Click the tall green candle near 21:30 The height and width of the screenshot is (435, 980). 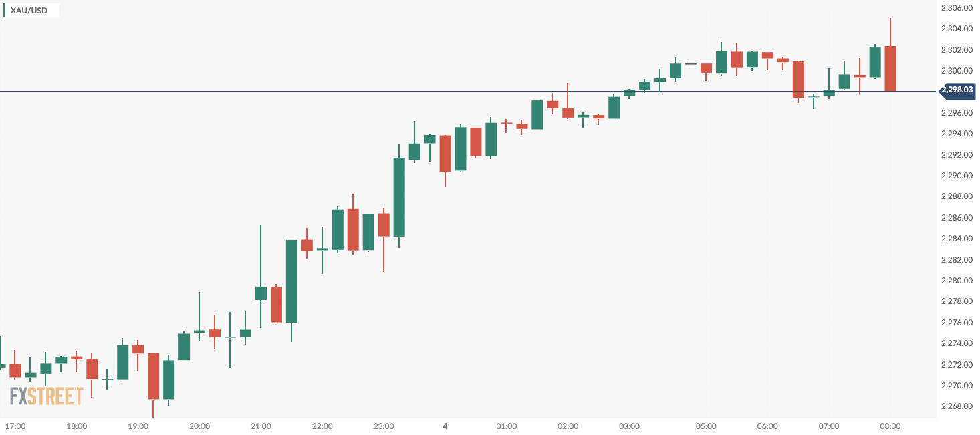291,281
